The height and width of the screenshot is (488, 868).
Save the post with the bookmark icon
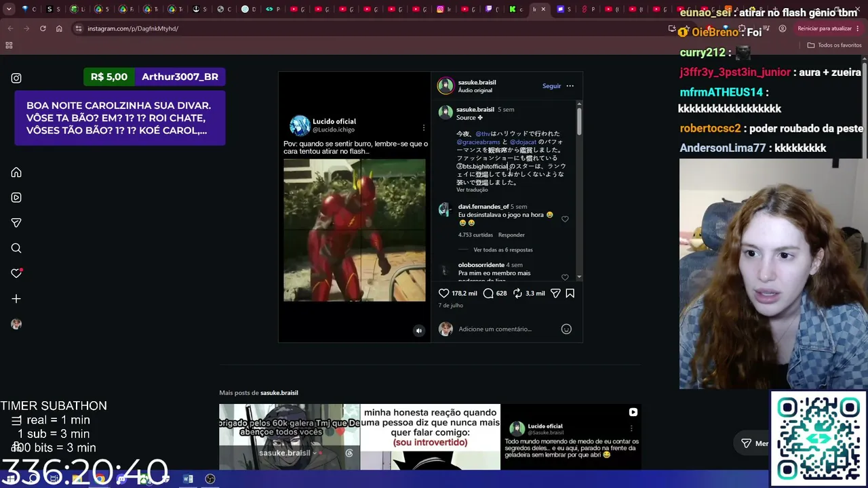(x=570, y=293)
